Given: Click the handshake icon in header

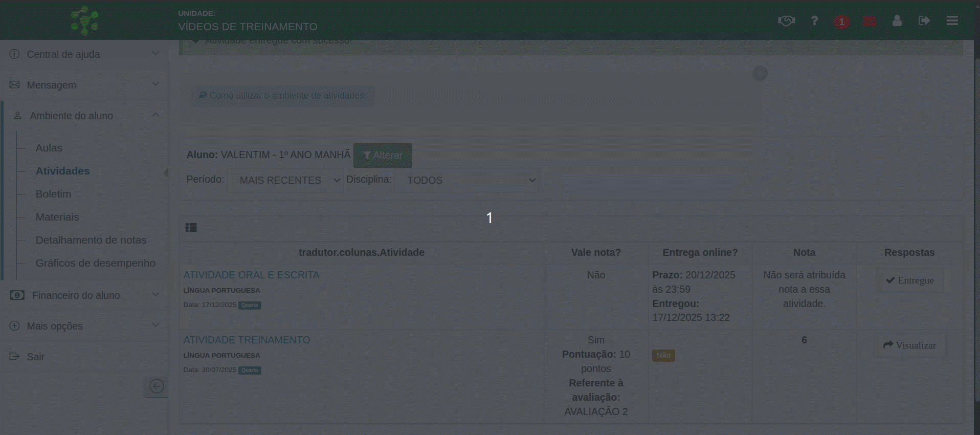Looking at the screenshot, I should tap(786, 21).
